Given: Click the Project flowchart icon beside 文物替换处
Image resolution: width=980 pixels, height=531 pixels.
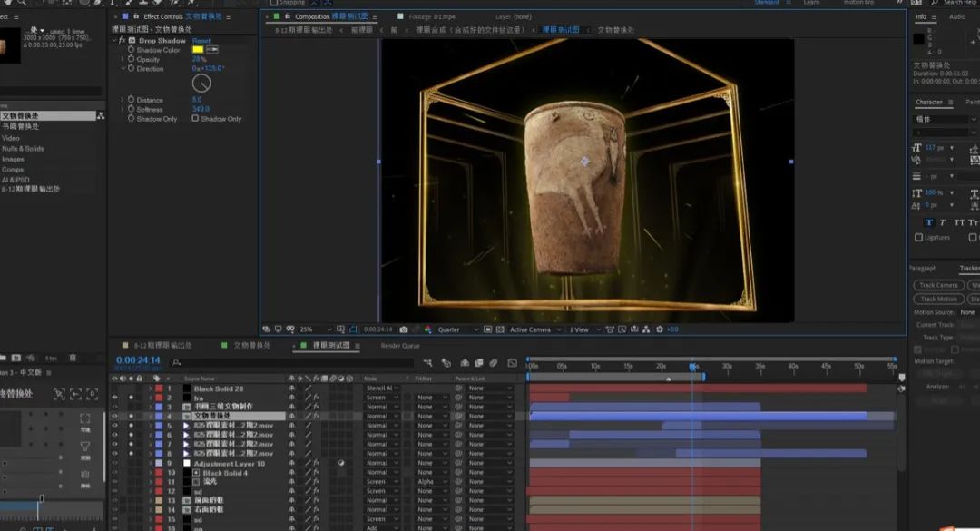Looking at the screenshot, I should coord(101,116).
